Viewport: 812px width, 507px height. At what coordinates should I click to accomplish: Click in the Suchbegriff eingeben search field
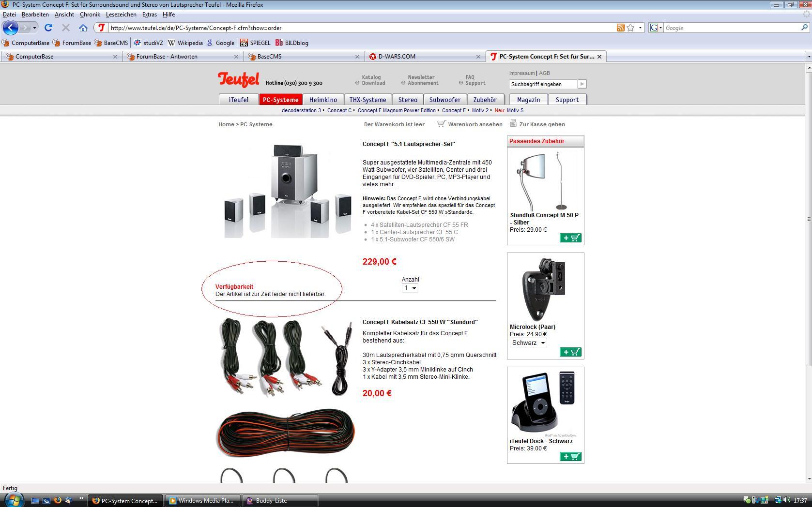click(x=543, y=84)
